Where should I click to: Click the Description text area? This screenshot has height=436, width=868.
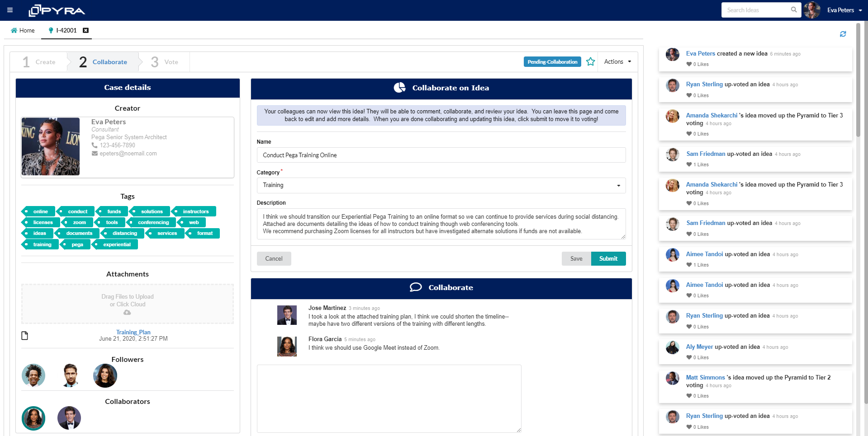point(441,224)
